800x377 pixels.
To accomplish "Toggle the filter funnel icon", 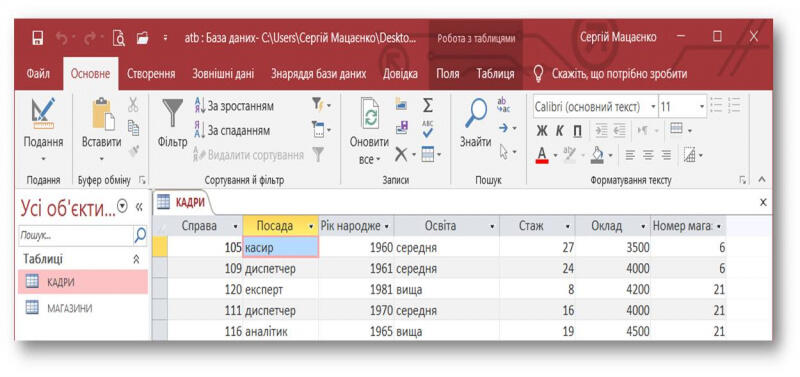I will 318,154.
